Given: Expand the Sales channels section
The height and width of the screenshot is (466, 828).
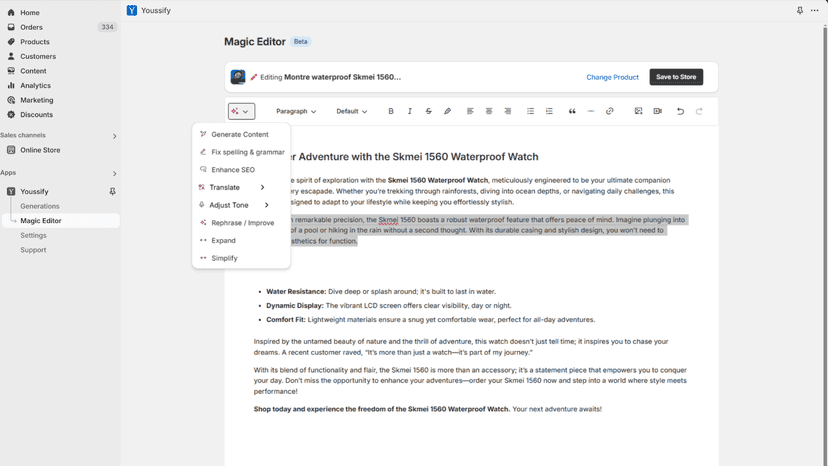Looking at the screenshot, I should [x=115, y=136].
